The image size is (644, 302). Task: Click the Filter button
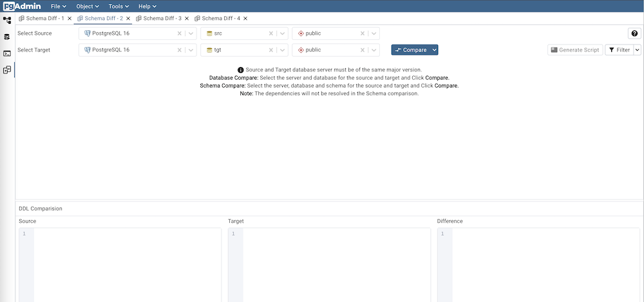click(x=618, y=50)
